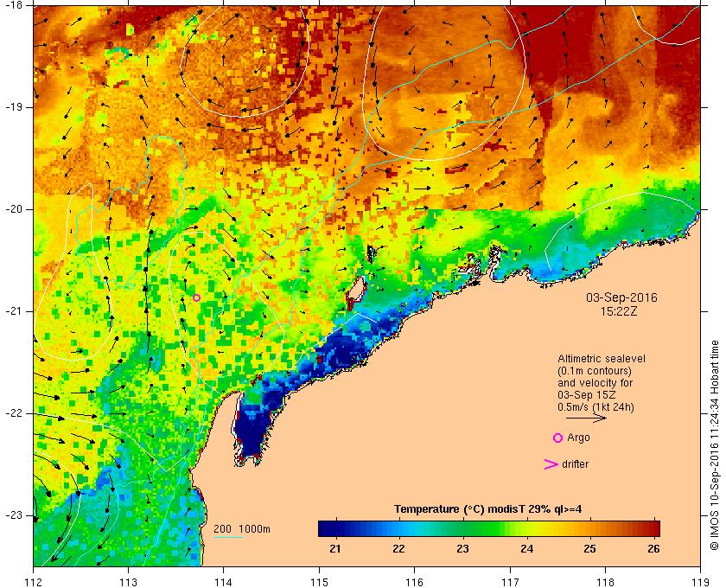Click the temperature colorbar near 21
726x588 pixels.
(x=335, y=528)
